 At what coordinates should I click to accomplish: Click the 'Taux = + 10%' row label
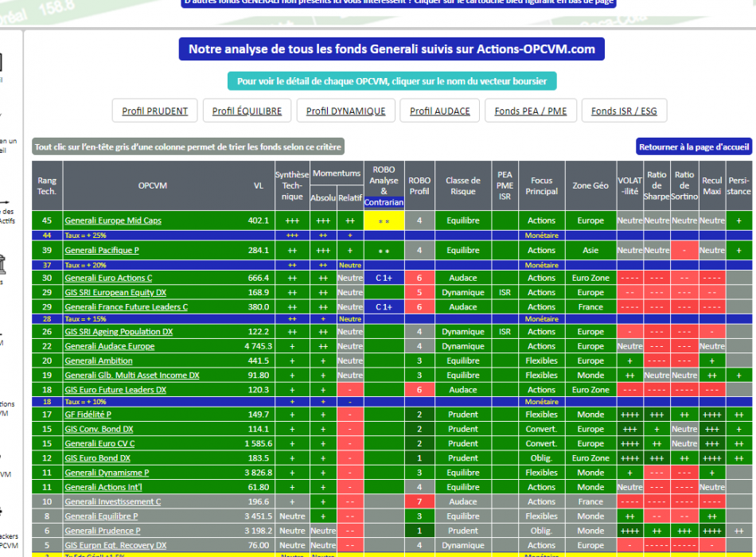pos(85,402)
